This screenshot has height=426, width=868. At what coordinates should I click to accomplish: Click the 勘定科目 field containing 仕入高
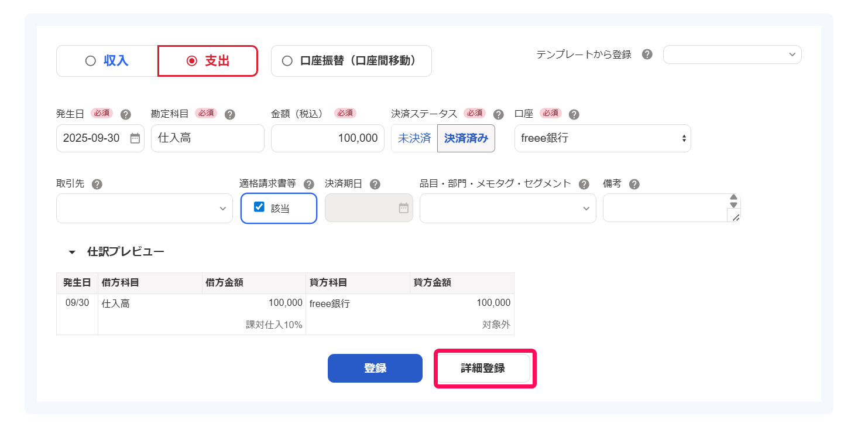pos(208,138)
